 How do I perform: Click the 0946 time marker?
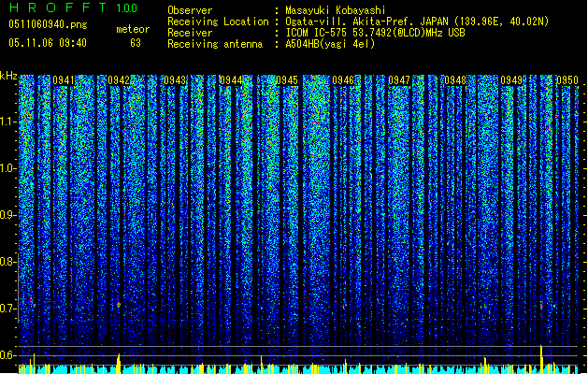pos(343,80)
